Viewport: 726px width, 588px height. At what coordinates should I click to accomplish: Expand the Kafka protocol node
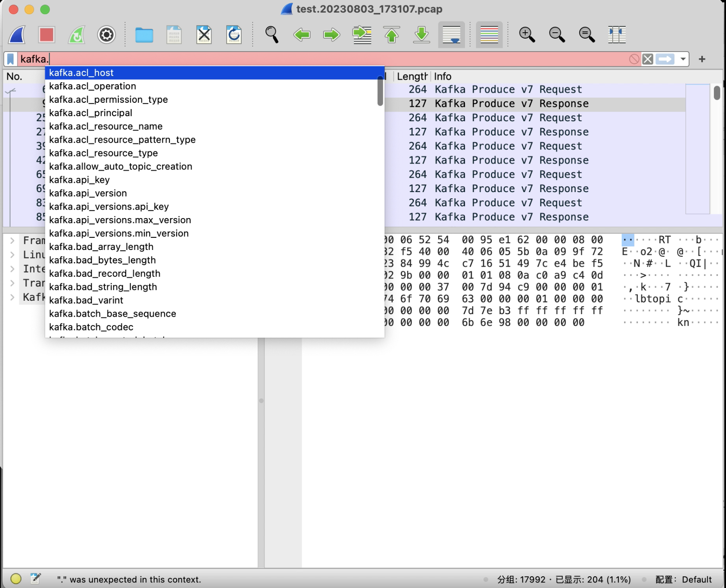pyautogui.click(x=13, y=297)
